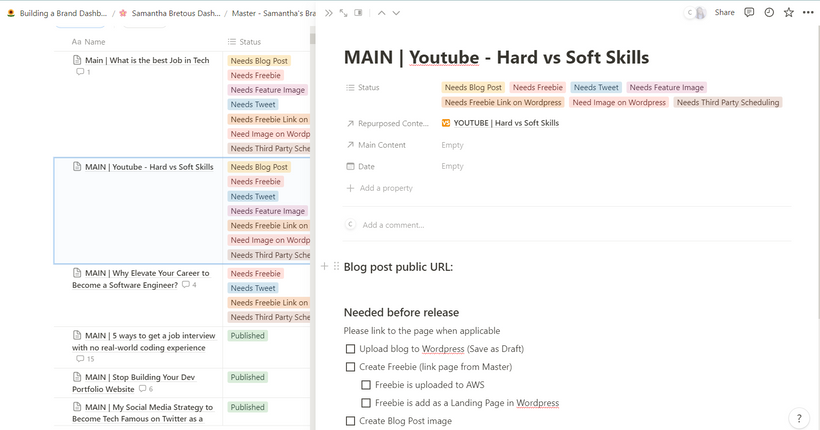Go to previous page with up chevron

381,13
